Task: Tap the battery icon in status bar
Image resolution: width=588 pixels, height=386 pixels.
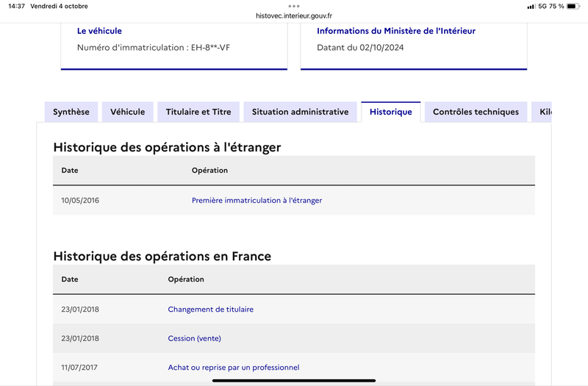Action: click(x=573, y=6)
